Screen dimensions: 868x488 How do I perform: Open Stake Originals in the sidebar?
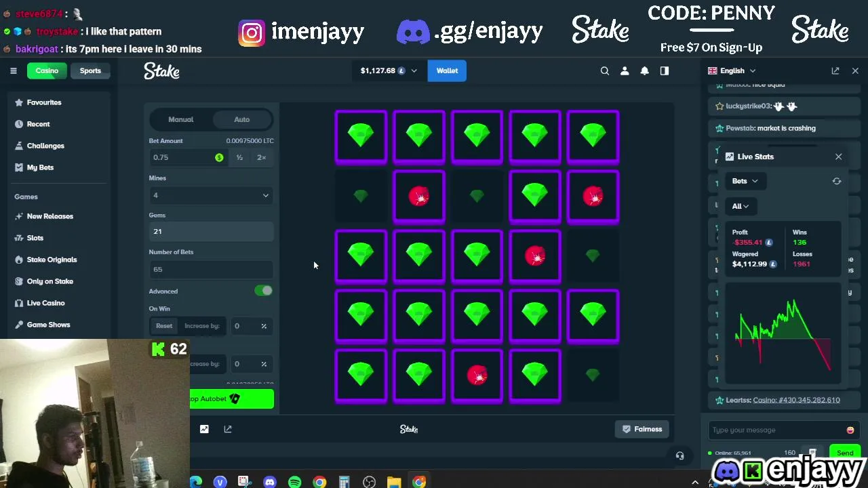pos(52,260)
